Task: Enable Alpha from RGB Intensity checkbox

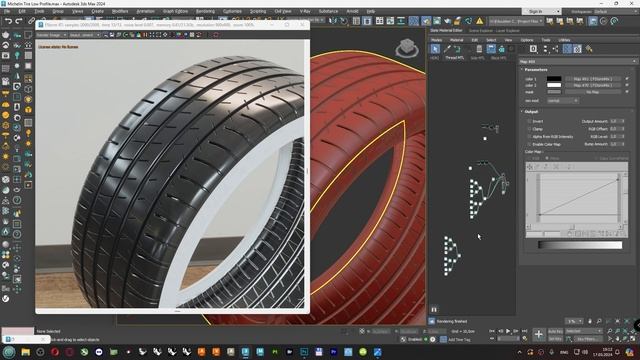Action: tap(529, 137)
